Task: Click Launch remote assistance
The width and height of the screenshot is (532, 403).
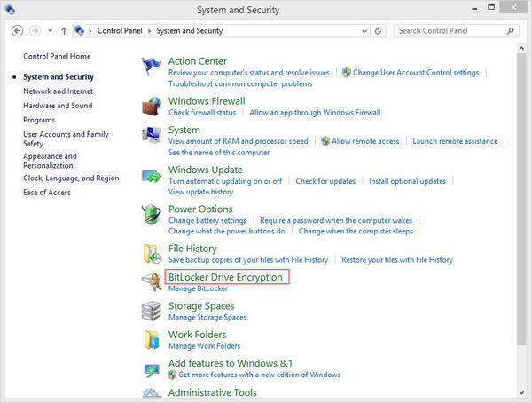Action: tap(455, 141)
